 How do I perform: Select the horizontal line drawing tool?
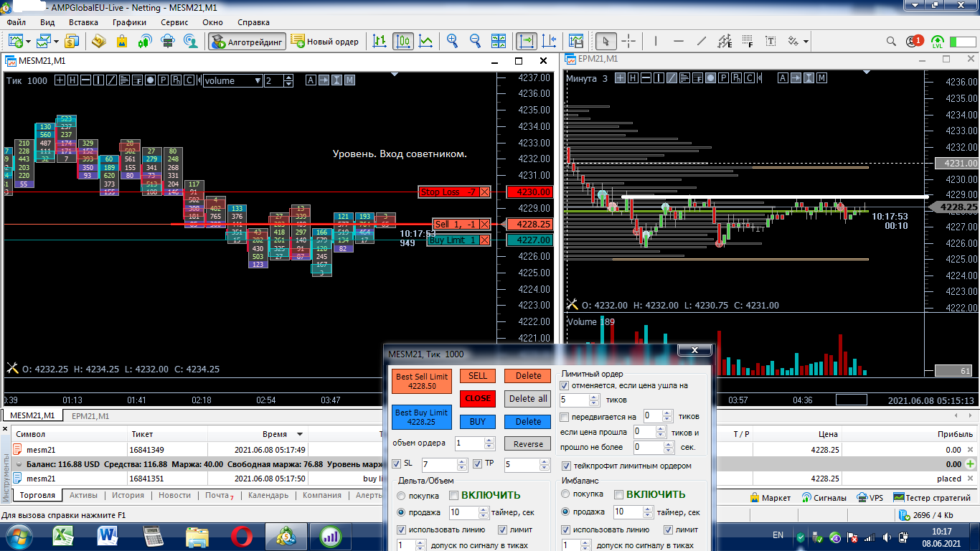click(679, 41)
